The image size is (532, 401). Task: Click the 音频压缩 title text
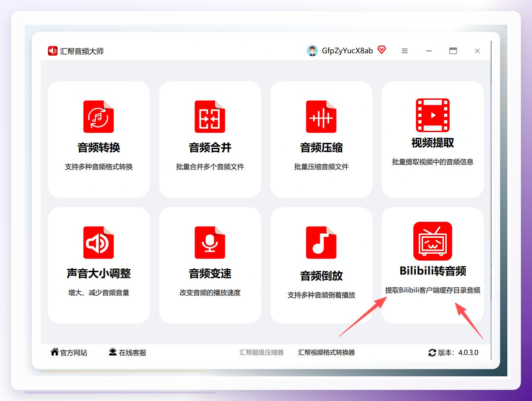click(321, 148)
